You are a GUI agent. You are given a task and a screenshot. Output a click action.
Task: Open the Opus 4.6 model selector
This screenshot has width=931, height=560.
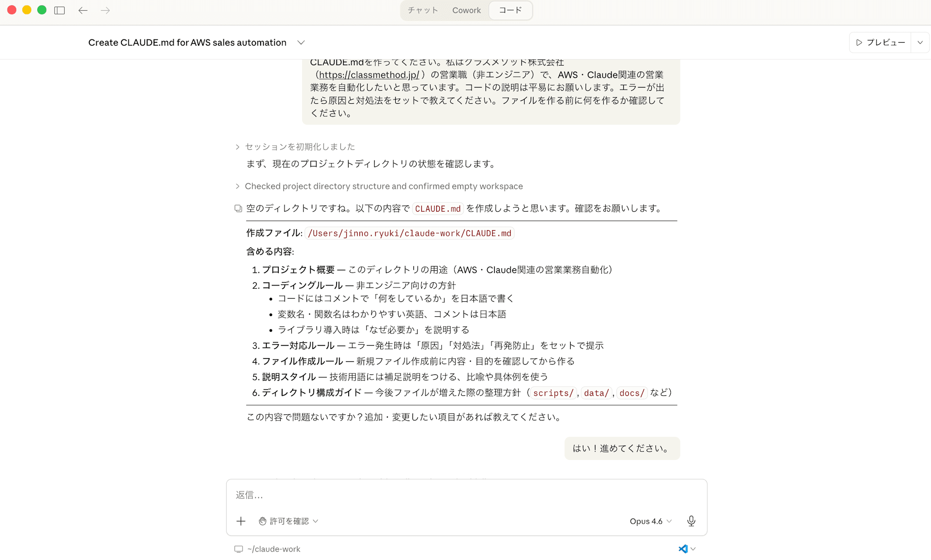tap(650, 521)
